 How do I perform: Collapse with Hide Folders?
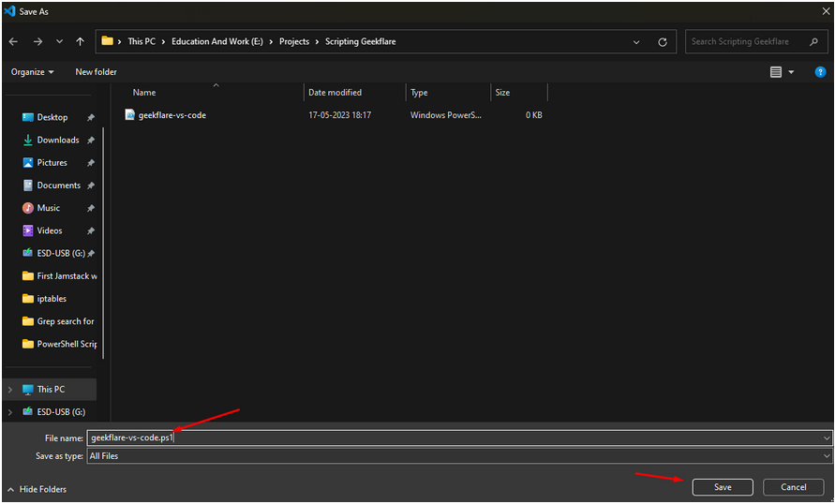pos(37,489)
